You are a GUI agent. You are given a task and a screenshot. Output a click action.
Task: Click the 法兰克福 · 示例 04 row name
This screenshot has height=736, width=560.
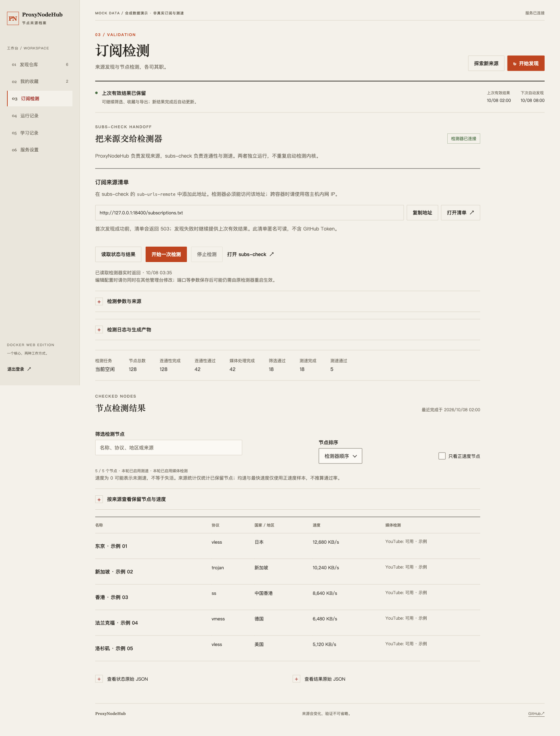(x=117, y=623)
